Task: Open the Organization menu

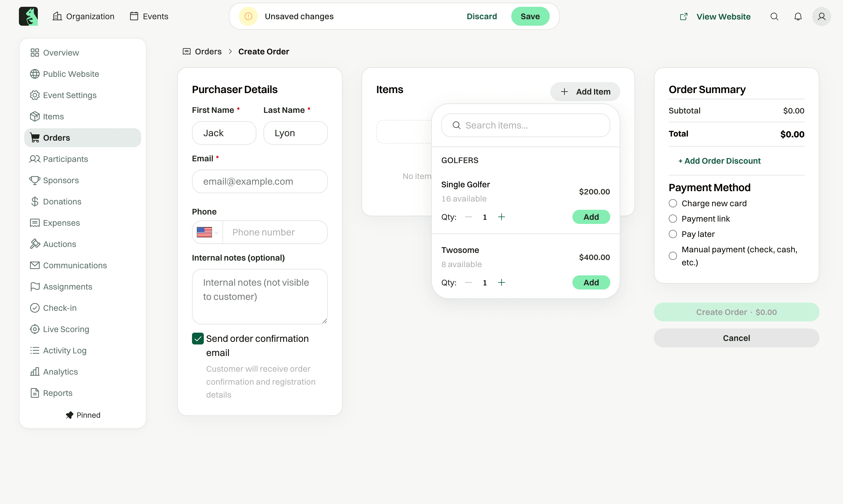Action: [83, 16]
